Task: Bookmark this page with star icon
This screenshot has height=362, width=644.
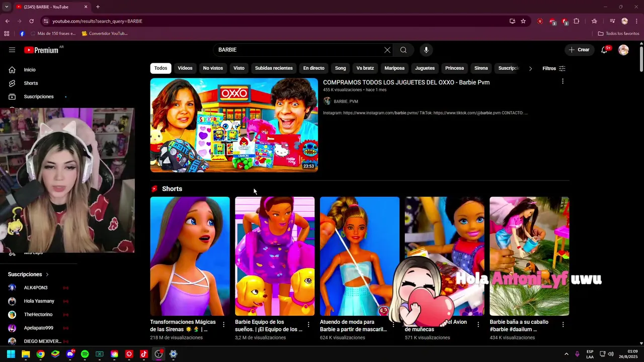Action: 523,21
